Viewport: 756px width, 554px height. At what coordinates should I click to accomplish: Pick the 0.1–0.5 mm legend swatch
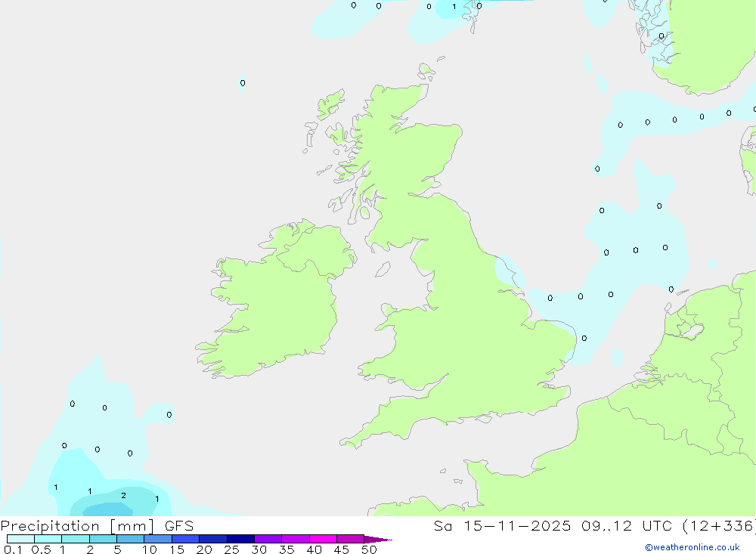coord(20,539)
